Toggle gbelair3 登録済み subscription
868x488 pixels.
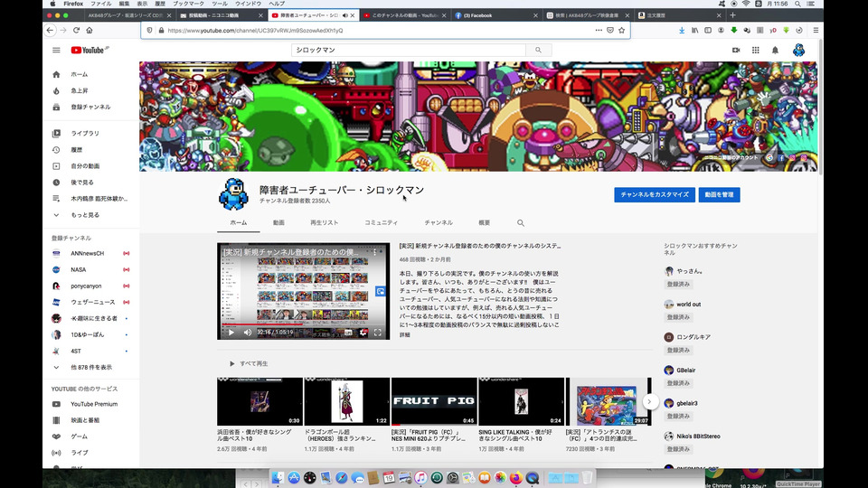point(678,416)
